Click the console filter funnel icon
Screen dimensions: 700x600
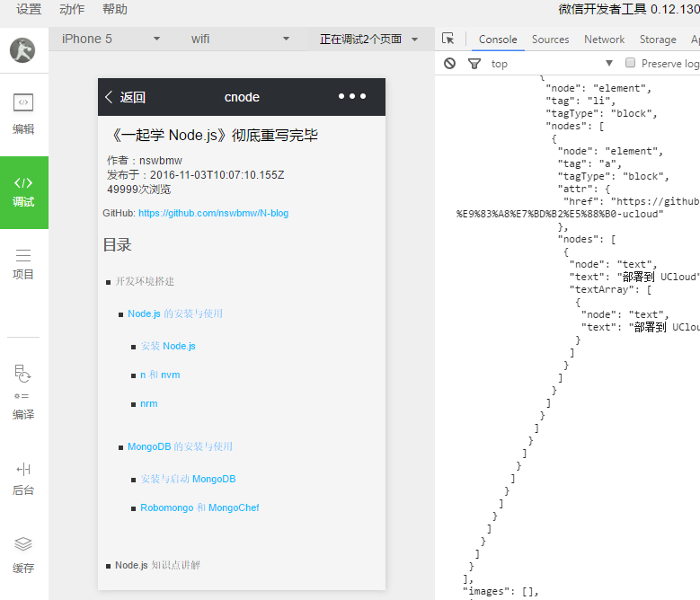(x=474, y=64)
